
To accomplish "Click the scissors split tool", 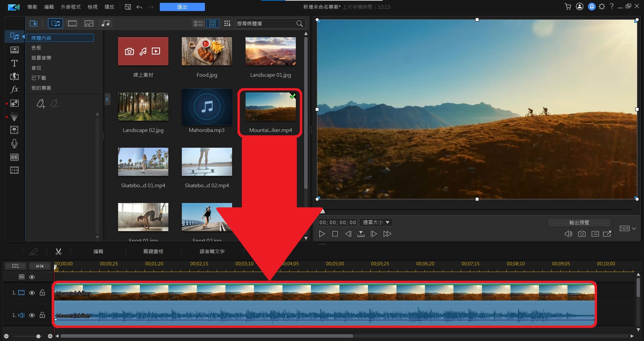I will (58, 251).
